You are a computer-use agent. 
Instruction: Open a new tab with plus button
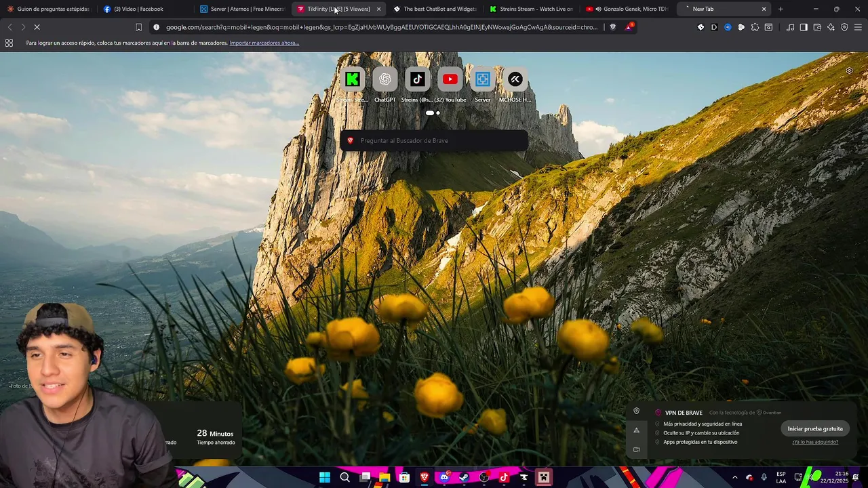(x=781, y=9)
